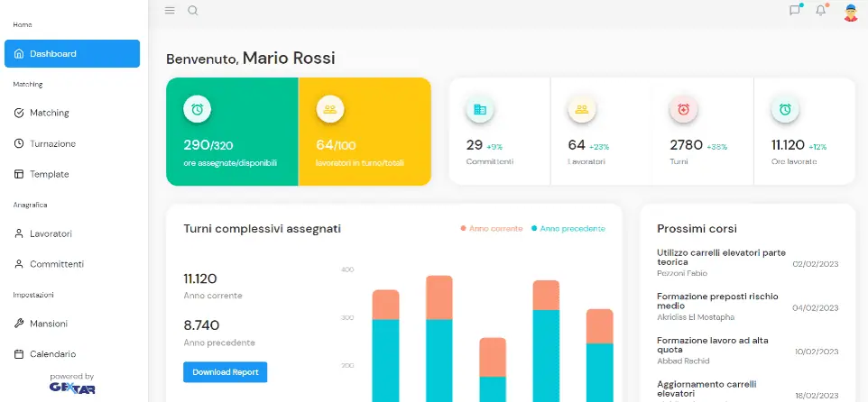Click the person icon beside Committenti
The image size is (868, 402).
(x=19, y=264)
